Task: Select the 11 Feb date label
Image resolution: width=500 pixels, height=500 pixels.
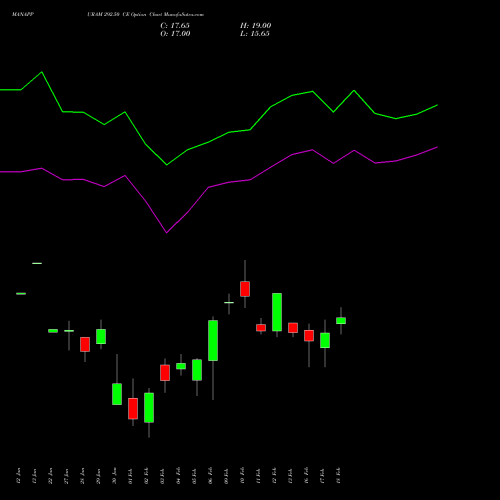Action: pos(258,476)
